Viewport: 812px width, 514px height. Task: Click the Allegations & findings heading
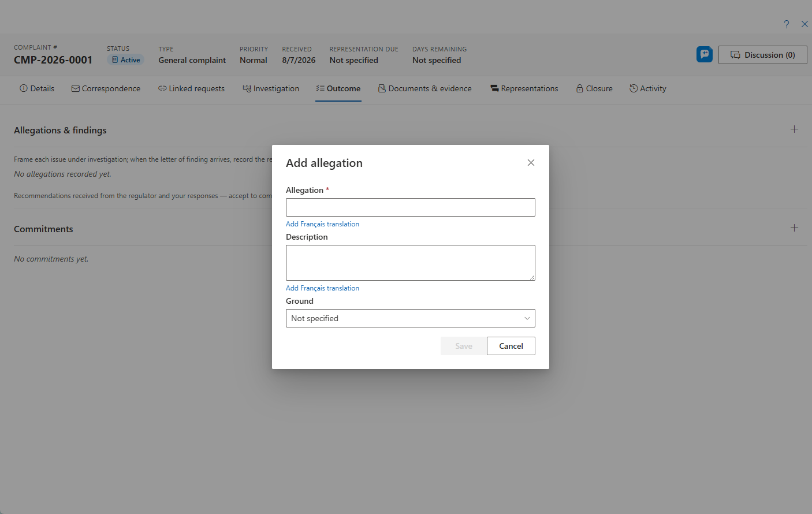tap(60, 131)
